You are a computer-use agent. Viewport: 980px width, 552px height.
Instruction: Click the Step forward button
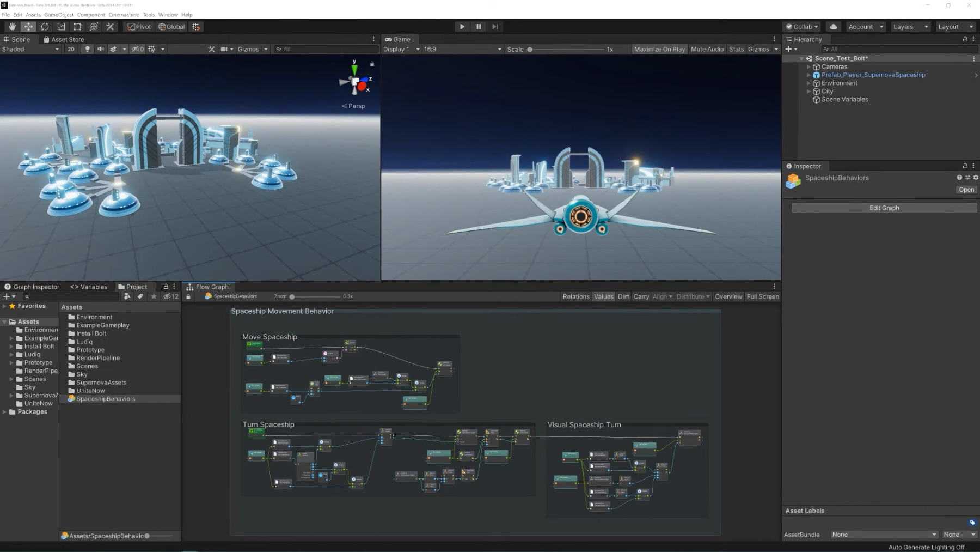(495, 27)
